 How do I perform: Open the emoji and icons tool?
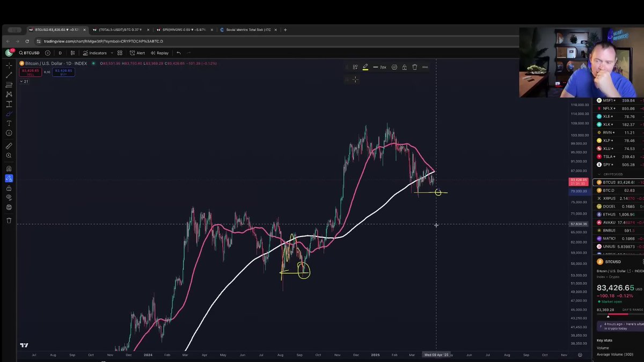click(9, 133)
